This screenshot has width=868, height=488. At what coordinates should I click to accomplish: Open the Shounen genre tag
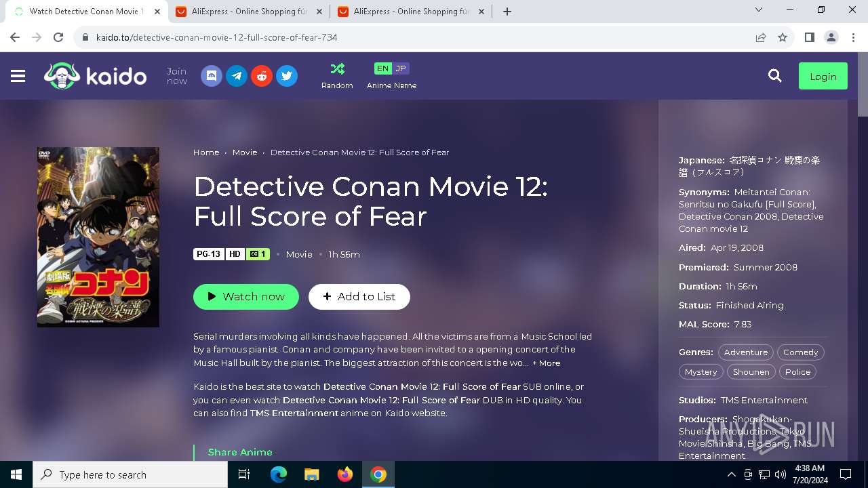point(751,372)
